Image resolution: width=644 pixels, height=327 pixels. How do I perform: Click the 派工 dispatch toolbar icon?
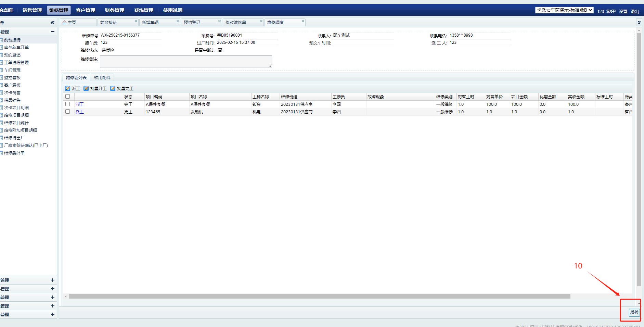[68, 89]
